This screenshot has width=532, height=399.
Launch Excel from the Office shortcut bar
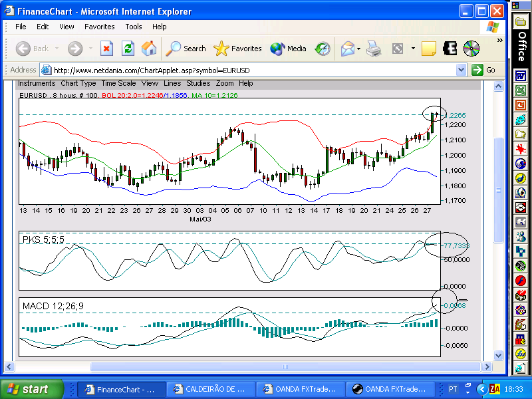coord(521,90)
